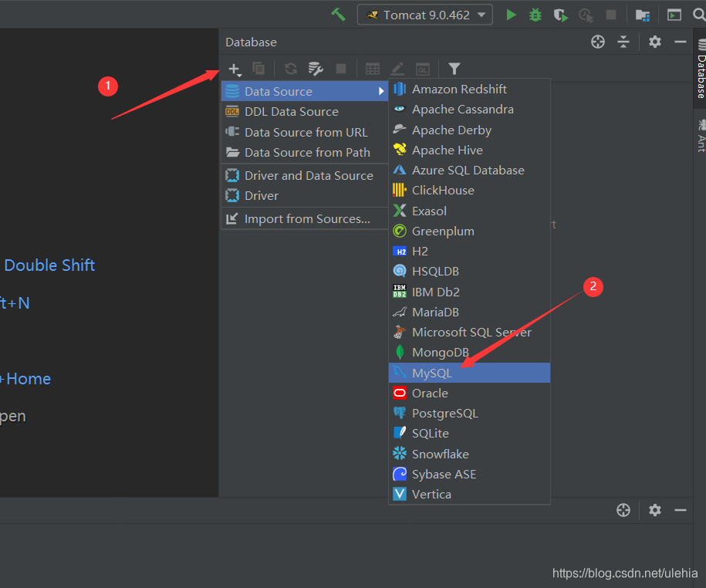Viewport: 706px width, 588px height.
Task: Select Apache Cassandra data source
Action: 470,110
